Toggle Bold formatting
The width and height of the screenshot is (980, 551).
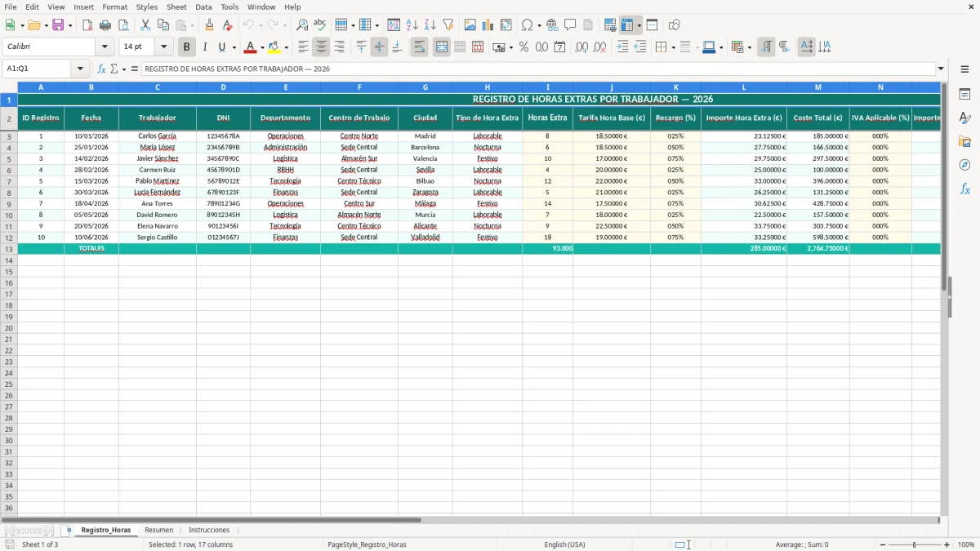pyautogui.click(x=187, y=47)
